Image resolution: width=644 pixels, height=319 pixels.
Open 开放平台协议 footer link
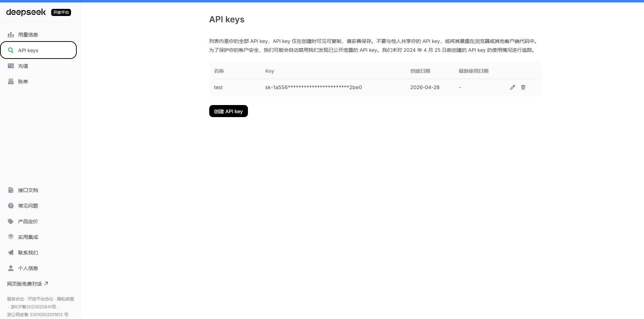[x=40, y=299]
